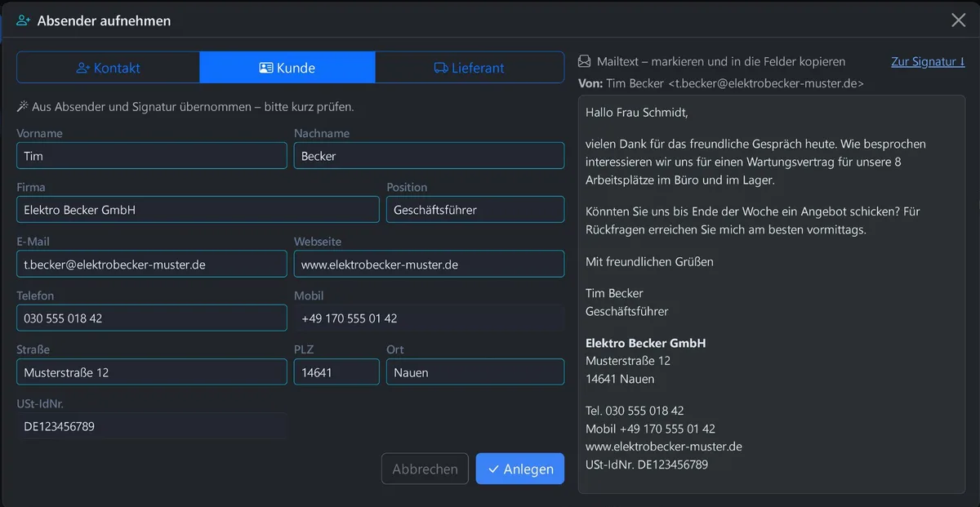Click the greeting Hallo Frau Schmidt in mail text

[637, 112]
